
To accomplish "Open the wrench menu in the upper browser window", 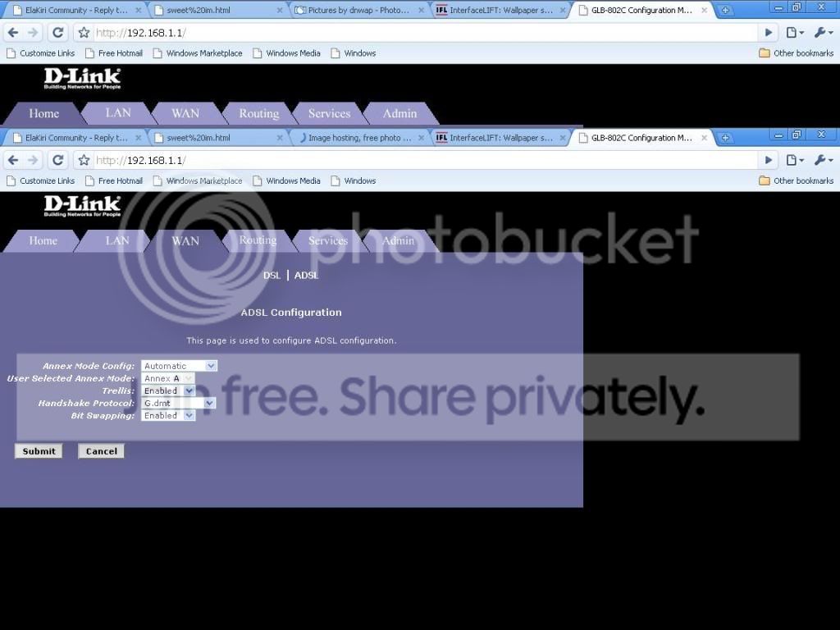I will pos(824,33).
